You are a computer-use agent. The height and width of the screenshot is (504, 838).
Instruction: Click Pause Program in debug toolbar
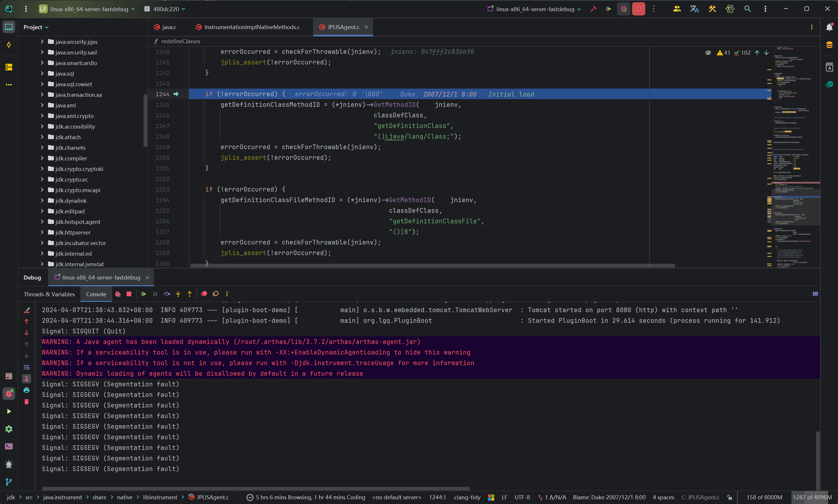point(155,294)
